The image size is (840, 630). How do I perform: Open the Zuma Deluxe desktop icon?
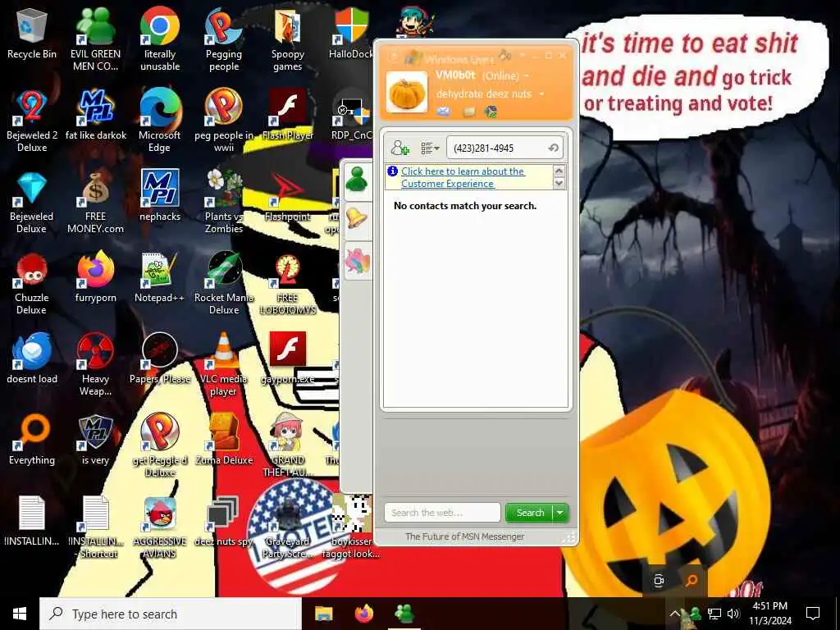[x=224, y=440]
